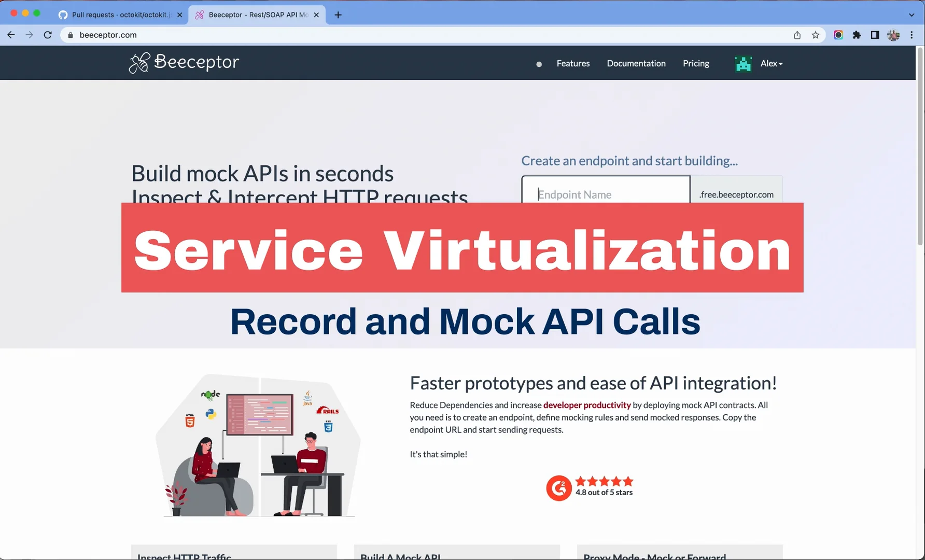Click the 'Faster prototypes and ease of API integration!' heading

(593, 383)
